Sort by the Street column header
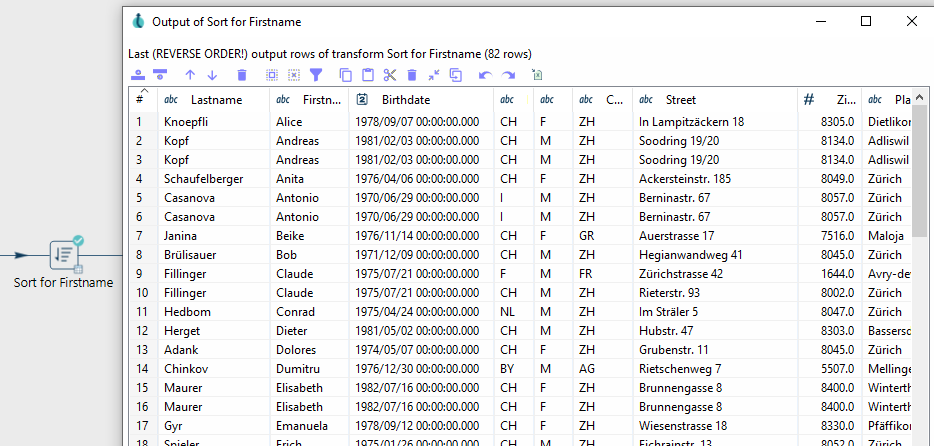The width and height of the screenshot is (934, 446). click(x=715, y=100)
